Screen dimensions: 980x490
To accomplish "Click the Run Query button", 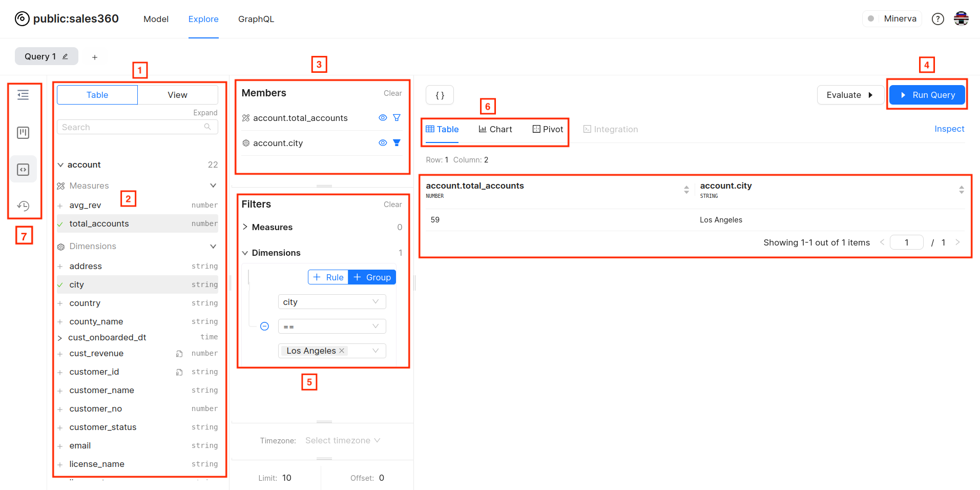I will pos(927,95).
